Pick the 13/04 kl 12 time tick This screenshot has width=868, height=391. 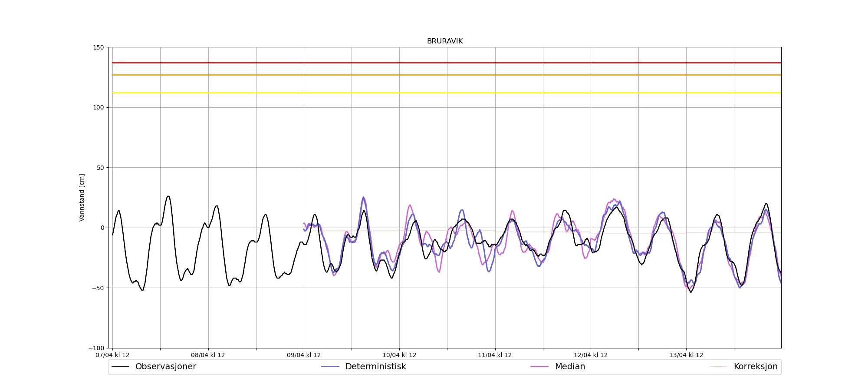tap(686, 355)
